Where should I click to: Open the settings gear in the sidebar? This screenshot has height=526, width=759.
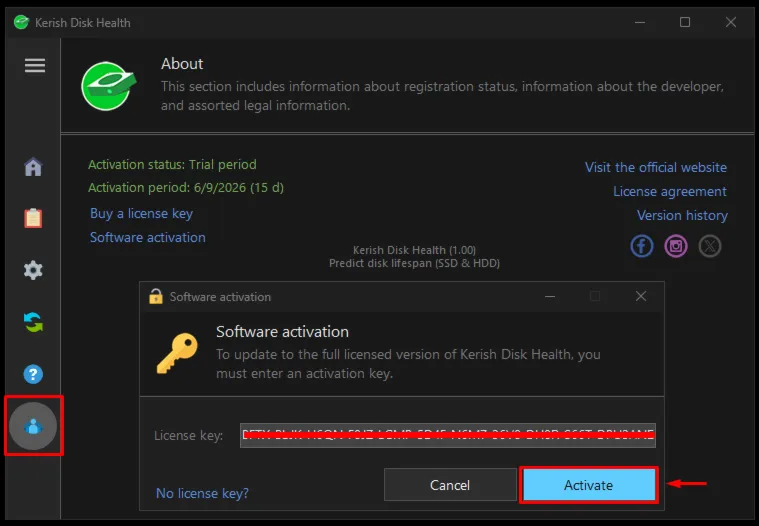[x=33, y=270]
